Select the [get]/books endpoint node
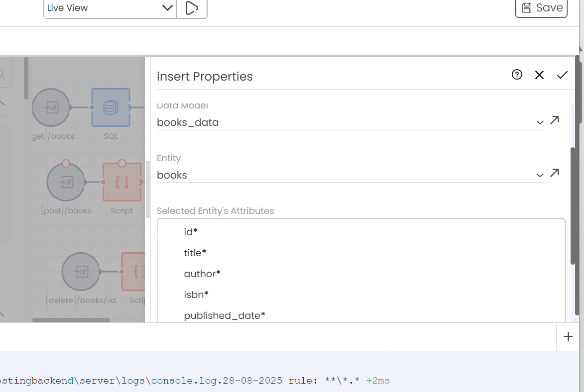 [x=51, y=107]
